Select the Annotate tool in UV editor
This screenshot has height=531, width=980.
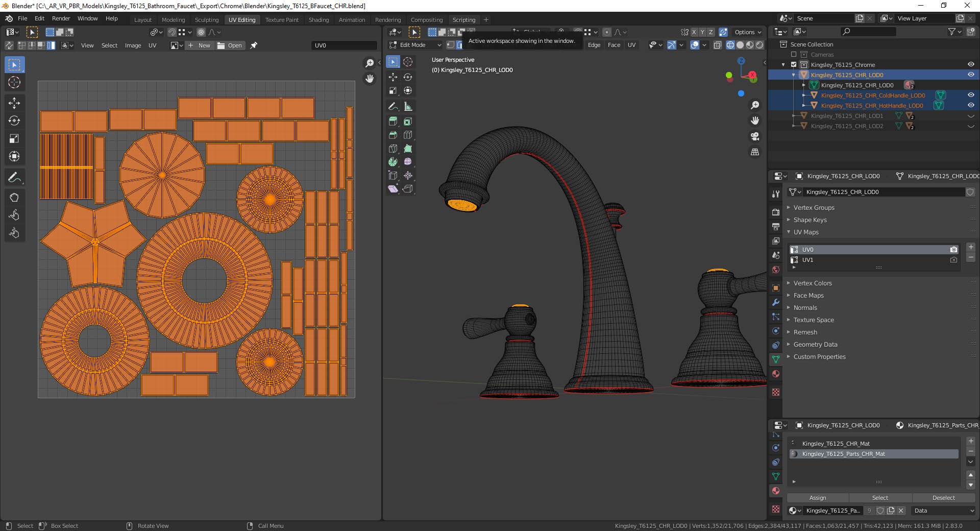tap(14, 178)
